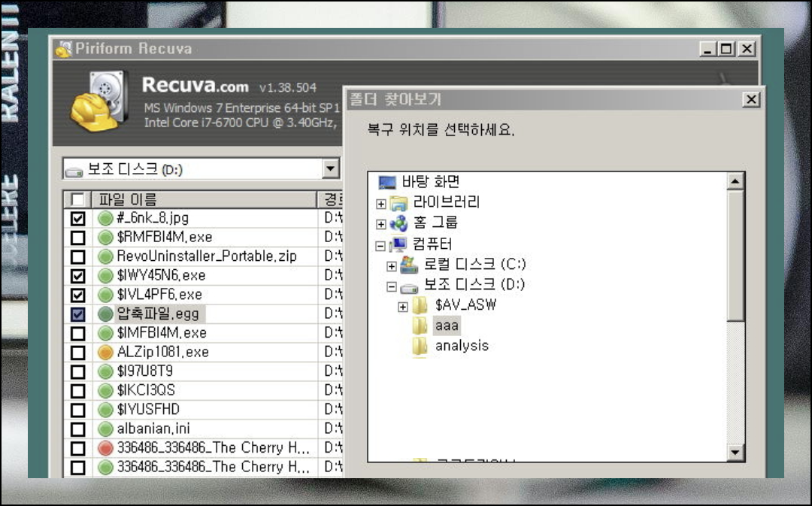Open the 보조 디스크 (D:) drive dropdown
The width and height of the screenshot is (812, 506).
click(x=330, y=168)
